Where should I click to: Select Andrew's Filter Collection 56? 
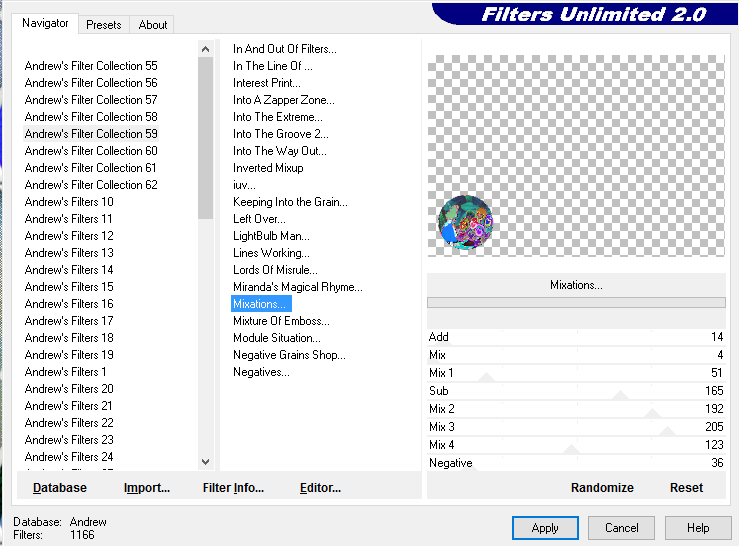point(91,83)
